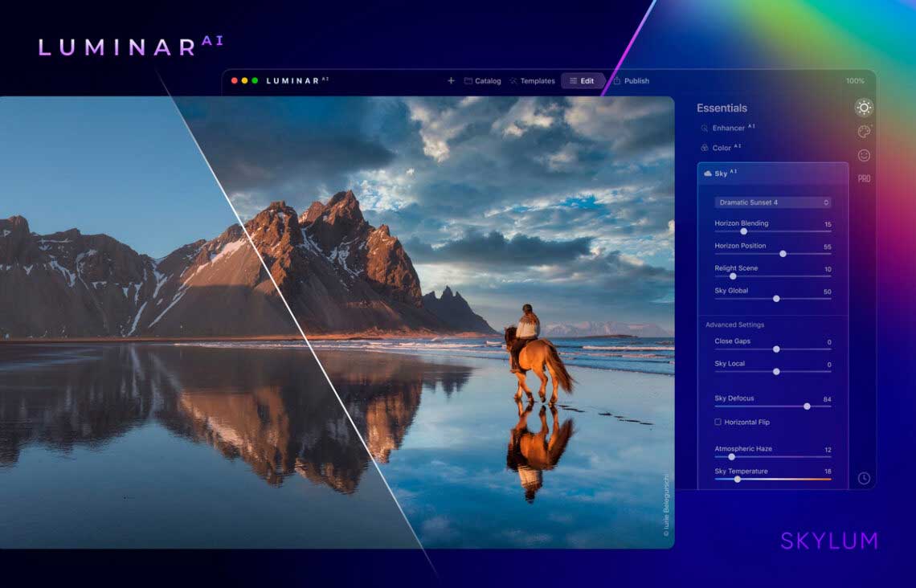Screen dimensions: 916x588
Task: Click the Sky Temperature value 18
Action: pos(828,472)
